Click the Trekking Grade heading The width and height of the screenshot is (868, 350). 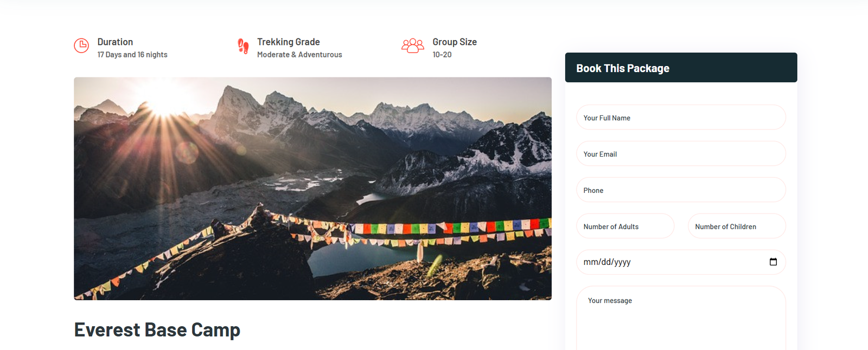pyautogui.click(x=289, y=41)
